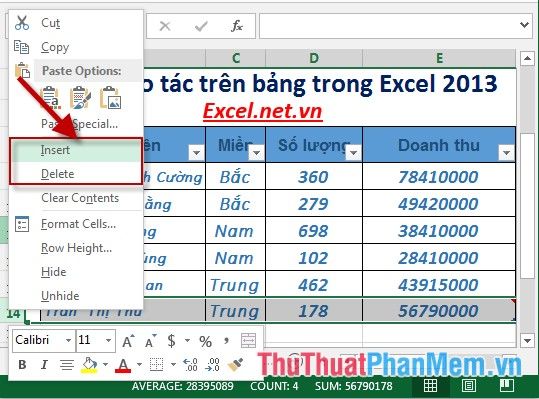
Task: Open the Số lượng column filter dropdown
Action: (x=353, y=152)
